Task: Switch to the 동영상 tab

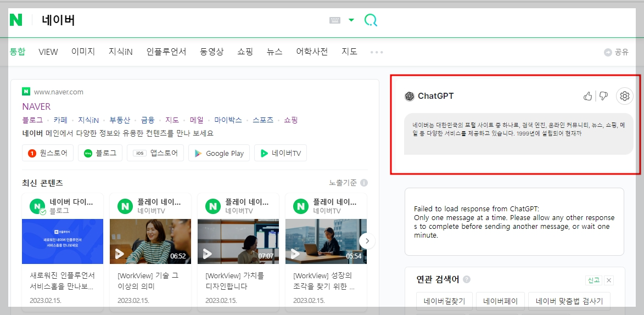Action: point(212,52)
